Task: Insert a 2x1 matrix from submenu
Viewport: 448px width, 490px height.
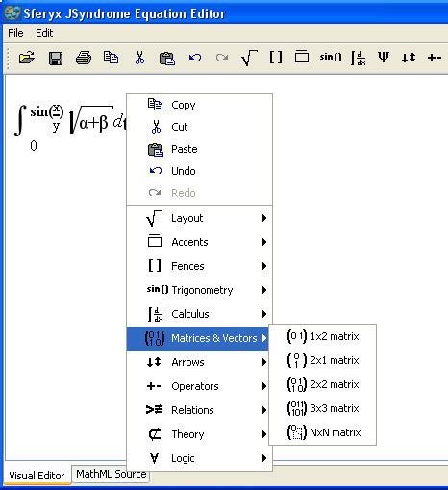Action: tap(322, 360)
